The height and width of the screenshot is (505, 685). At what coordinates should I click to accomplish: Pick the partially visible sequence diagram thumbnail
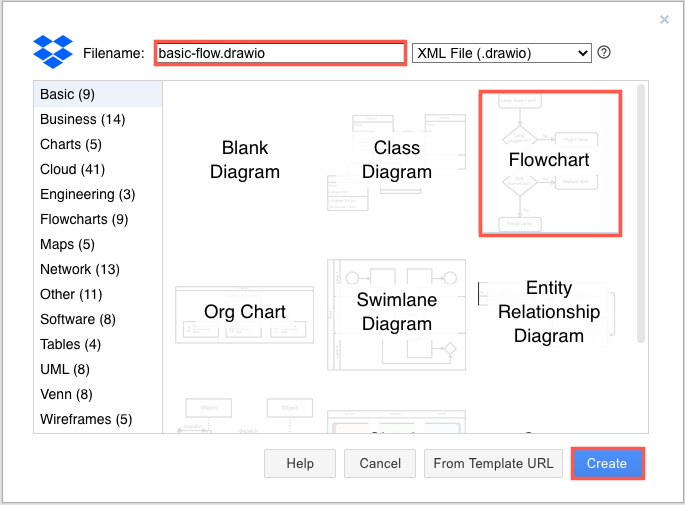click(x=245, y=415)
